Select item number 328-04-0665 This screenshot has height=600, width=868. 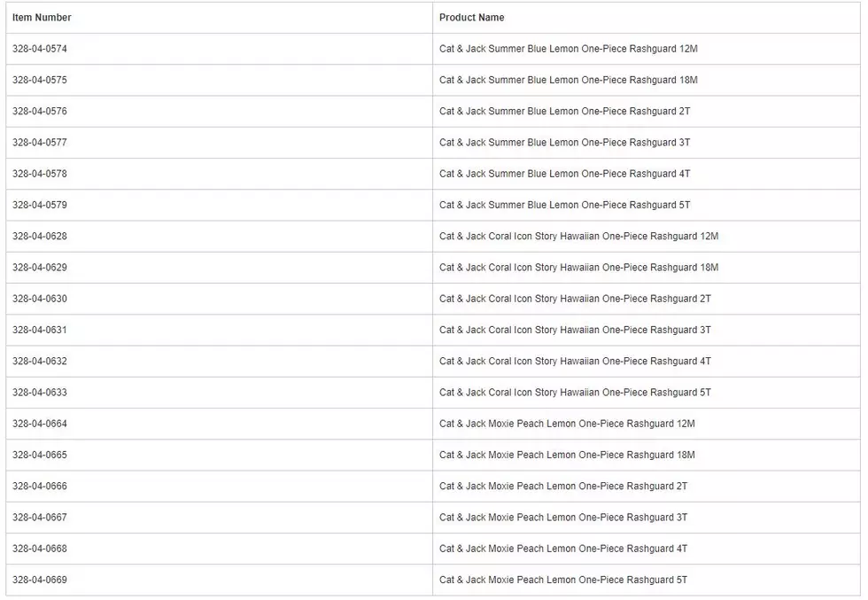(39, 455)
